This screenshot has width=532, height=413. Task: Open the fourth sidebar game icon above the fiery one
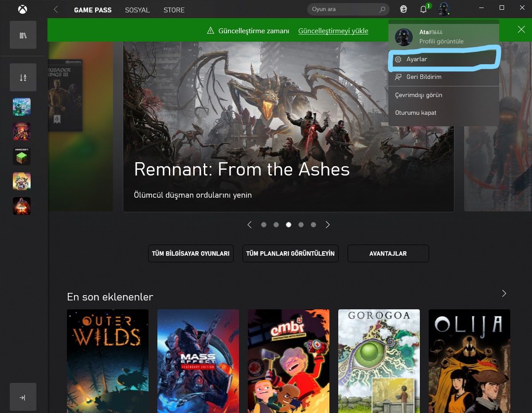[22, 181]
